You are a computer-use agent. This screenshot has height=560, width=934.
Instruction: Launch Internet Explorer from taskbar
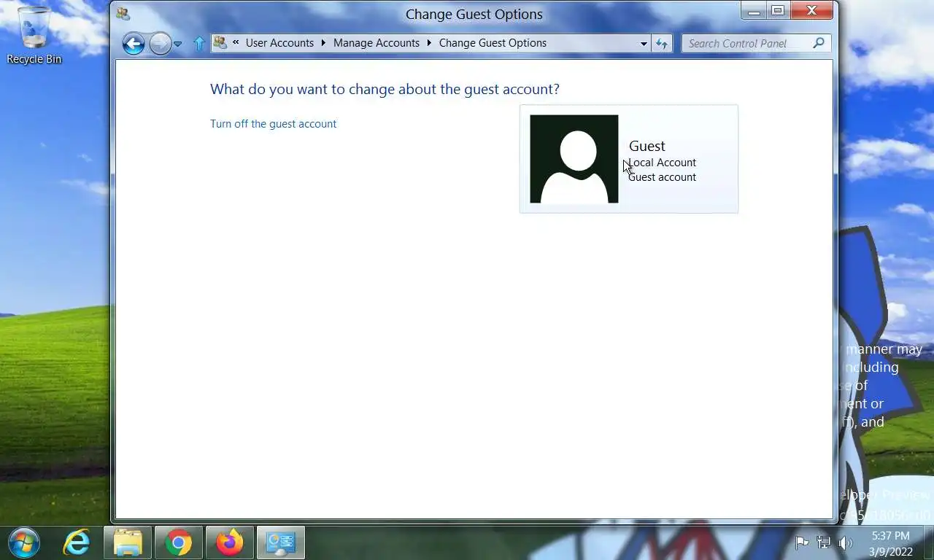point(77,543)
